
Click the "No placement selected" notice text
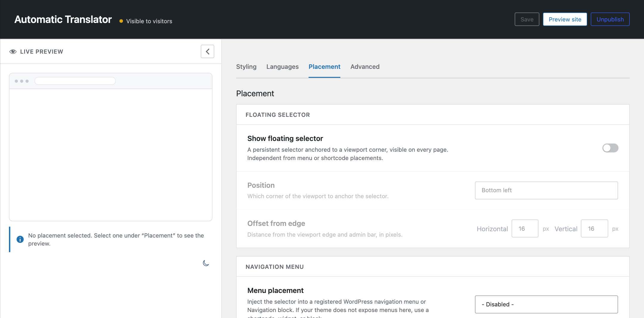[116, 240]
